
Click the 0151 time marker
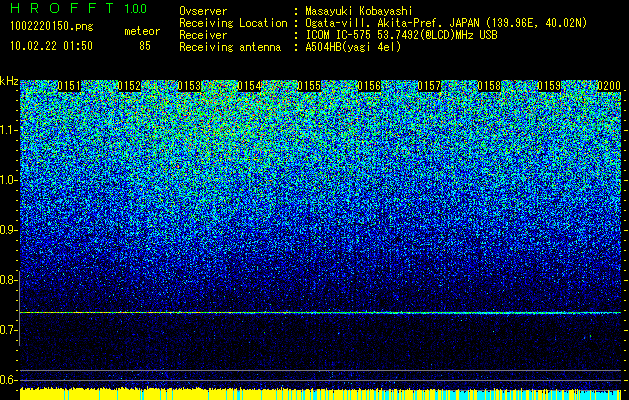click(x=69, y=86)
